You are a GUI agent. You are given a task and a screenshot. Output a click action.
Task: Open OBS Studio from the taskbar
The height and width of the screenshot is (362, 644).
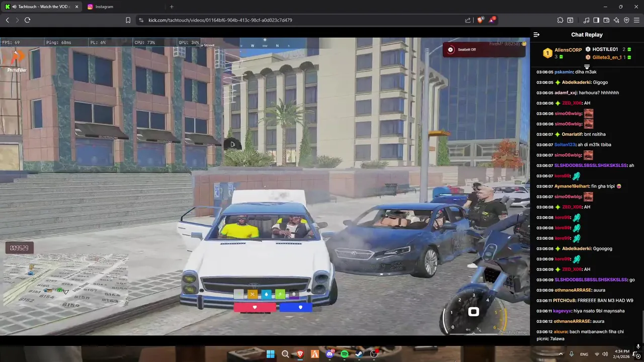click(x=374, y=354)
